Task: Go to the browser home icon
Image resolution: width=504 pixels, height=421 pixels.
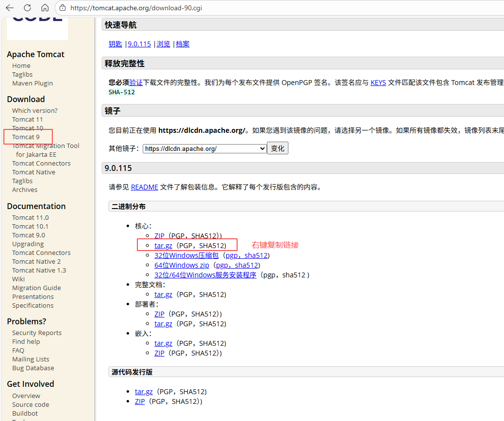Action: coord(45,8)
